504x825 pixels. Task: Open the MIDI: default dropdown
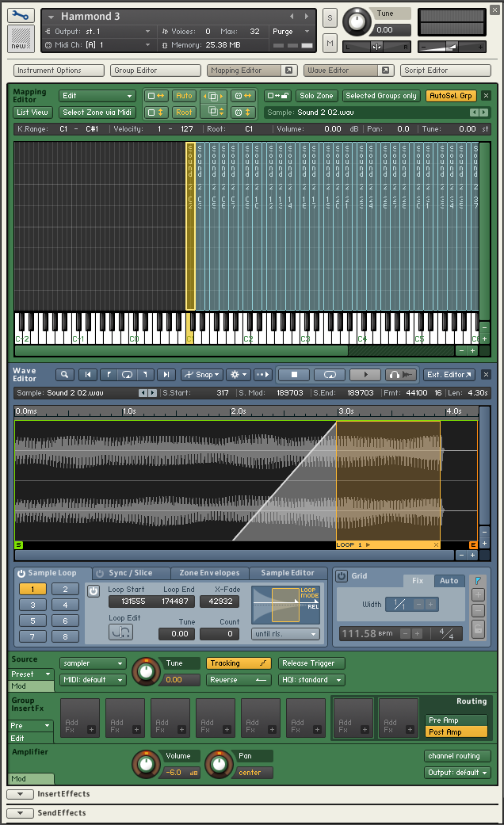[94, 680]
